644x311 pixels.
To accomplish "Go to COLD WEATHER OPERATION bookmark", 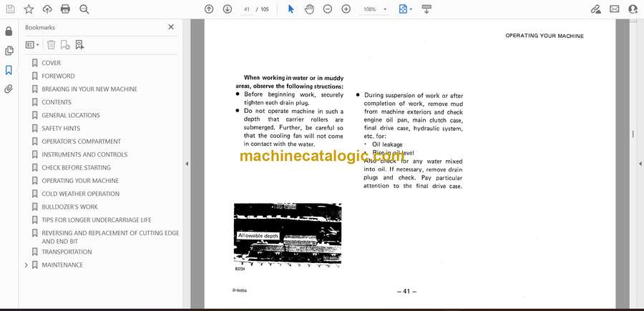I will click(80, 194).
